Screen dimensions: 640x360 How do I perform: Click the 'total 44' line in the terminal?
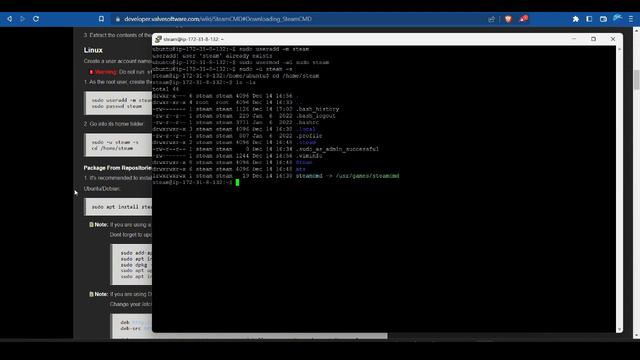tap(166, 89)
